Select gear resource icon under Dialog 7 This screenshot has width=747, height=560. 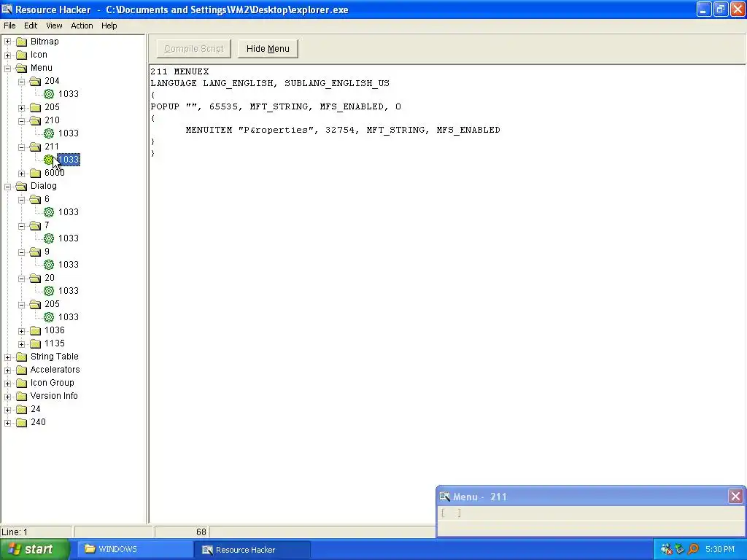[x=49, y=238]
